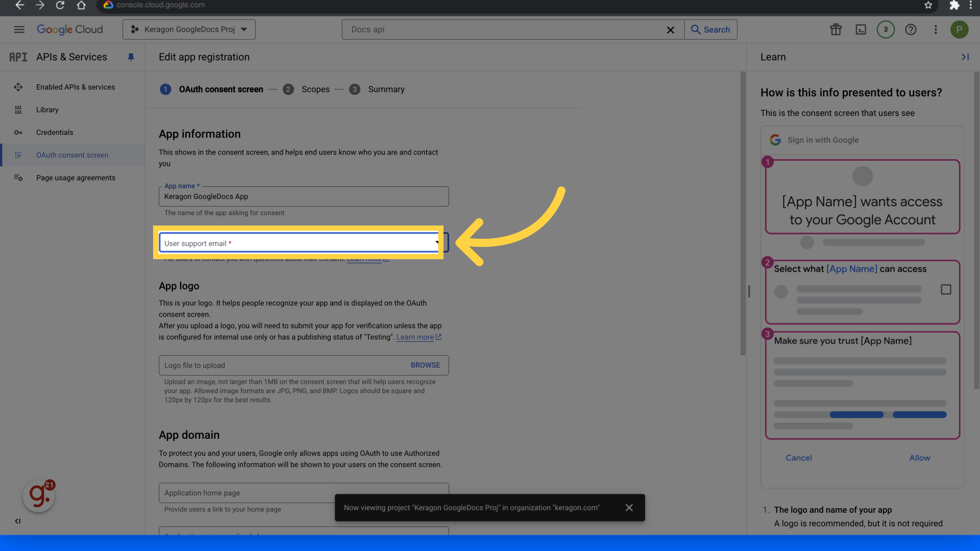Click the API product icon
The width and height of the screenshot is (980, 551).
18,57
